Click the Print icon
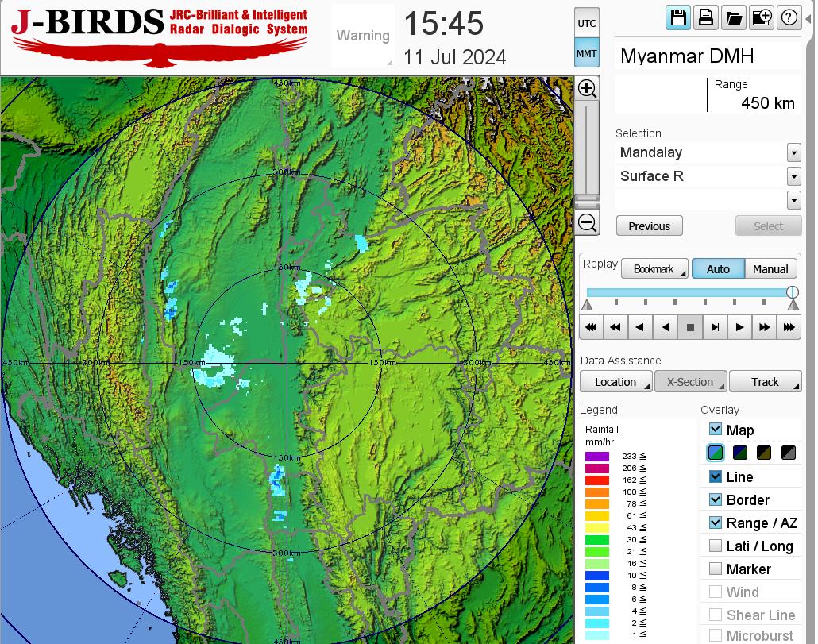The height and width of the screenshot is (644, 818). point(705,17)
